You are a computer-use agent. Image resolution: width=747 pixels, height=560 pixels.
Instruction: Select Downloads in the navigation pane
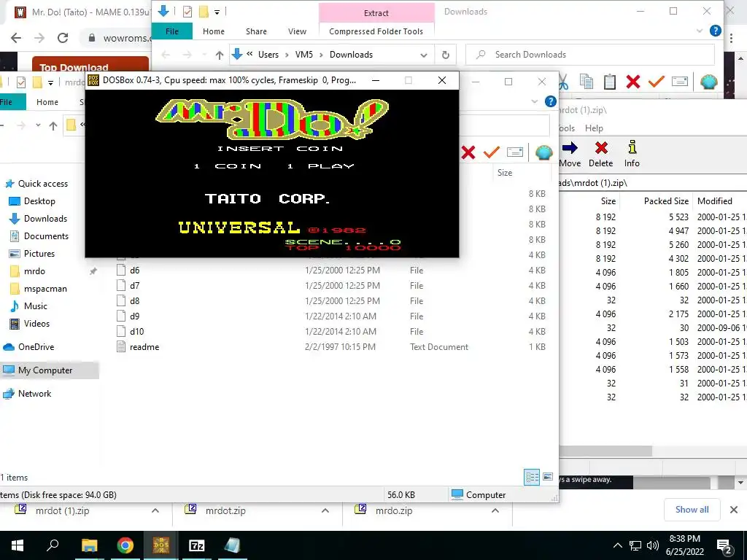coord(45,219)
